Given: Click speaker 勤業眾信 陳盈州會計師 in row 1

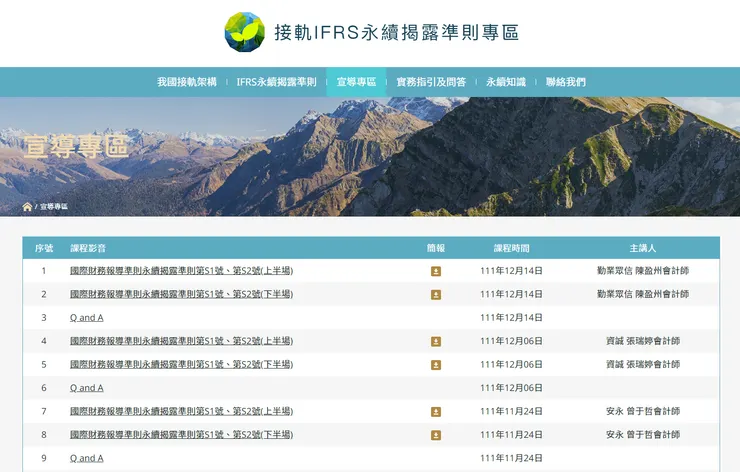Looking at the screenshot, I should (643, 271).
